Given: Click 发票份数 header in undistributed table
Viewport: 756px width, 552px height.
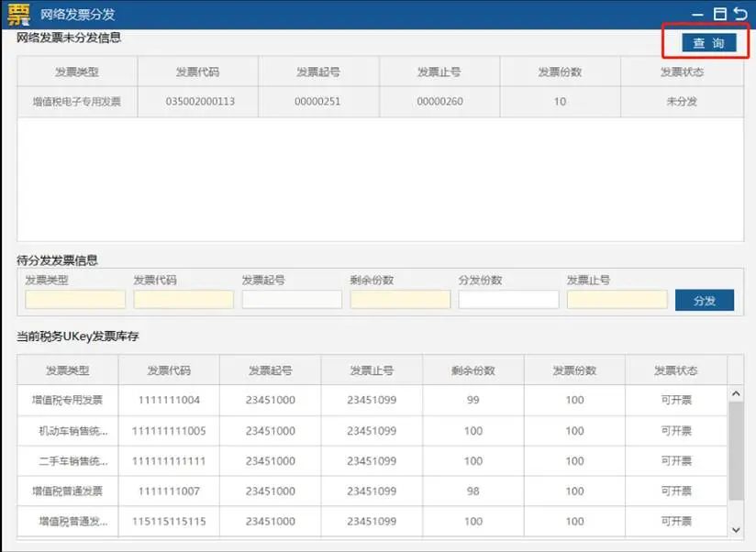Looking at the screenshot, I should [x=560, y=72].
